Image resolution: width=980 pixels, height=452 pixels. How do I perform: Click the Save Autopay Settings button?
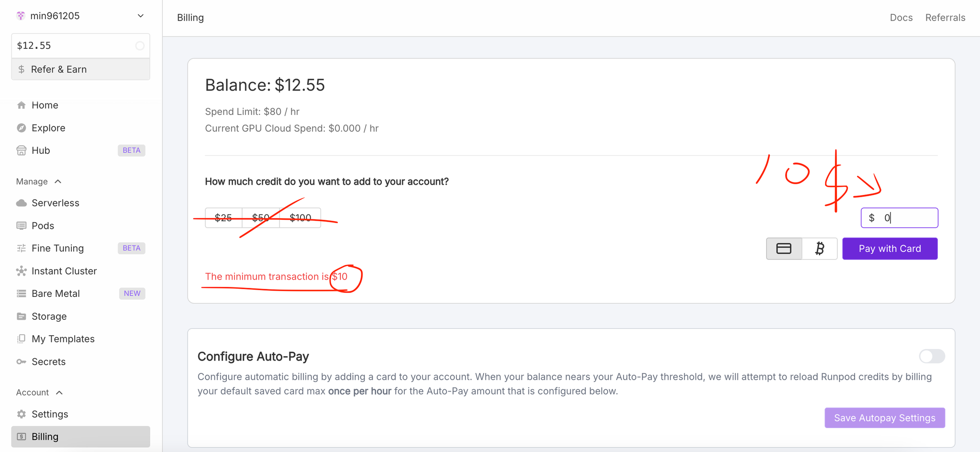point(885,418)
